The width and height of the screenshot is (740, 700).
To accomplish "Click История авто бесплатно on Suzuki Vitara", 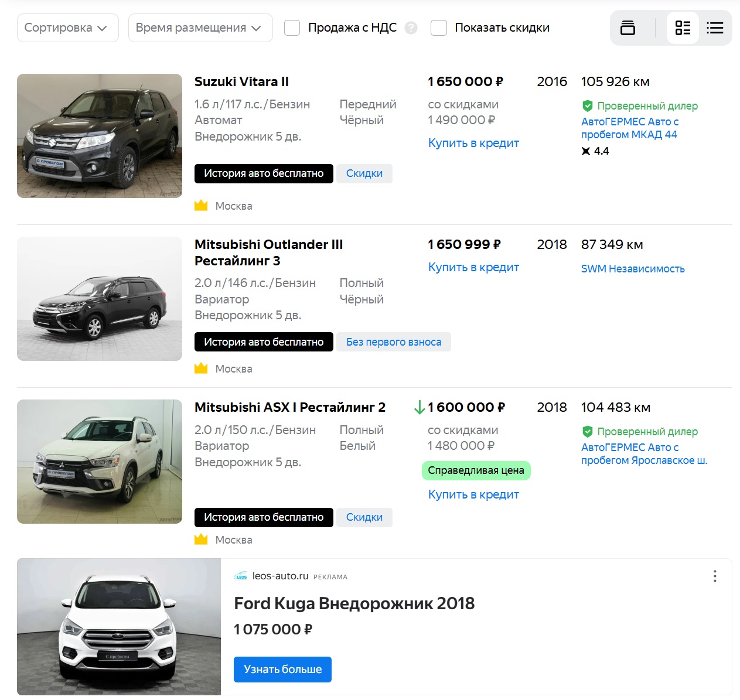I will 264,173.
